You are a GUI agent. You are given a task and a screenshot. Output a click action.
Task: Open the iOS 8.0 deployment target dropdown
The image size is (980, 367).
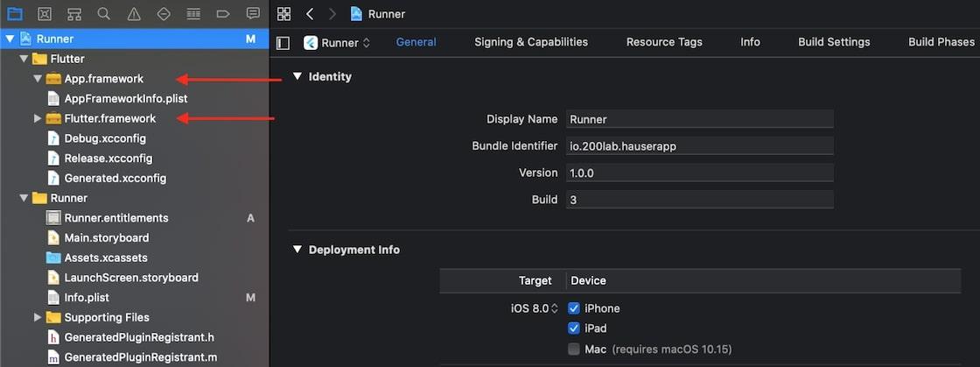pos(535,308)
